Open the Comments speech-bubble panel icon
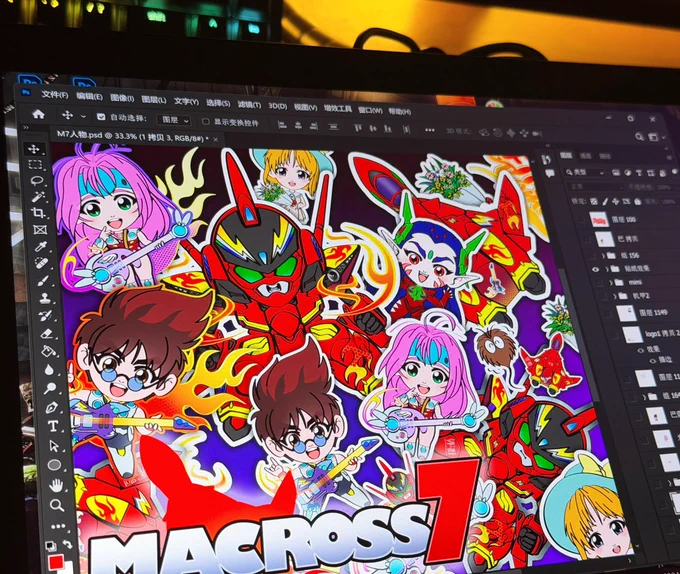This screenshot has height=574, width=680. point(549,174)
